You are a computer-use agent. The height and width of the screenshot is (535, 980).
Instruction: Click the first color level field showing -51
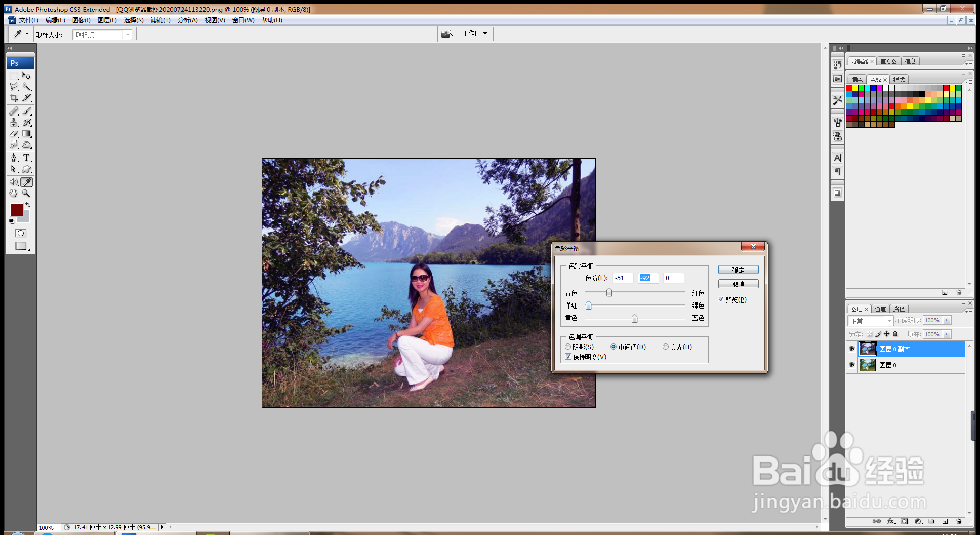(x=623, y=278)
